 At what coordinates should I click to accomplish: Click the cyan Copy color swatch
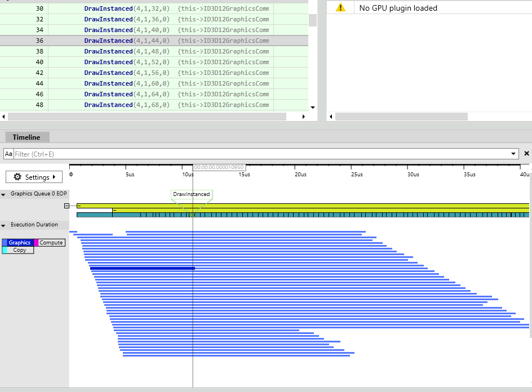[5, 250]
